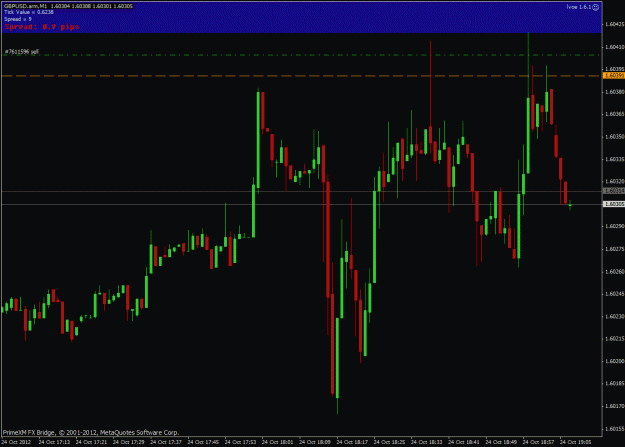Click the 1.60200 price axis label
This screenshot has height=447, width=625.
point(615,361)
